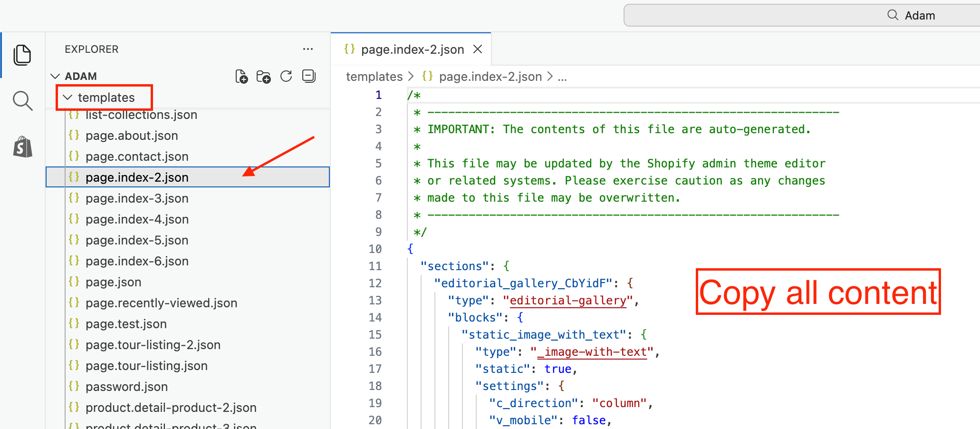
Task: Open the Shopify extension panel
Action: tap(22, 147)
